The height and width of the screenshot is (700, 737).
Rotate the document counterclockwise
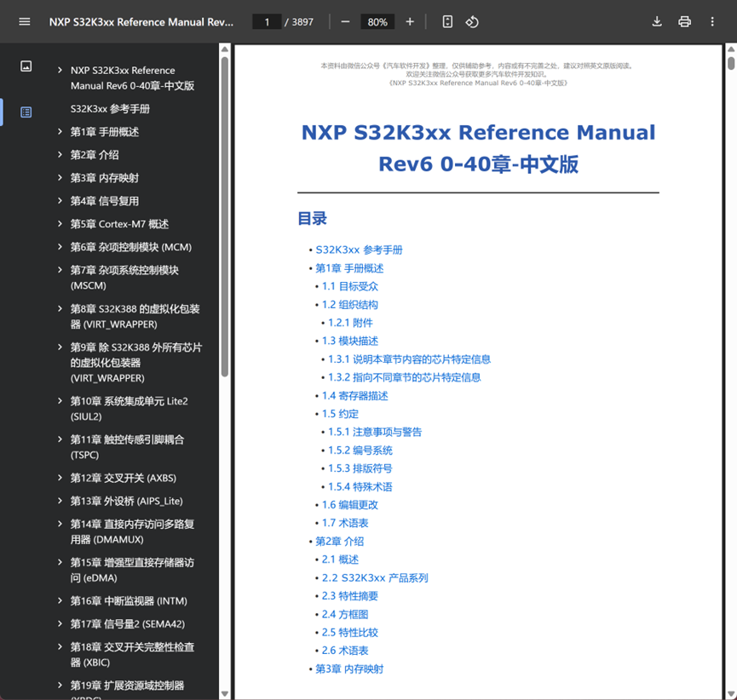(472, 21)
